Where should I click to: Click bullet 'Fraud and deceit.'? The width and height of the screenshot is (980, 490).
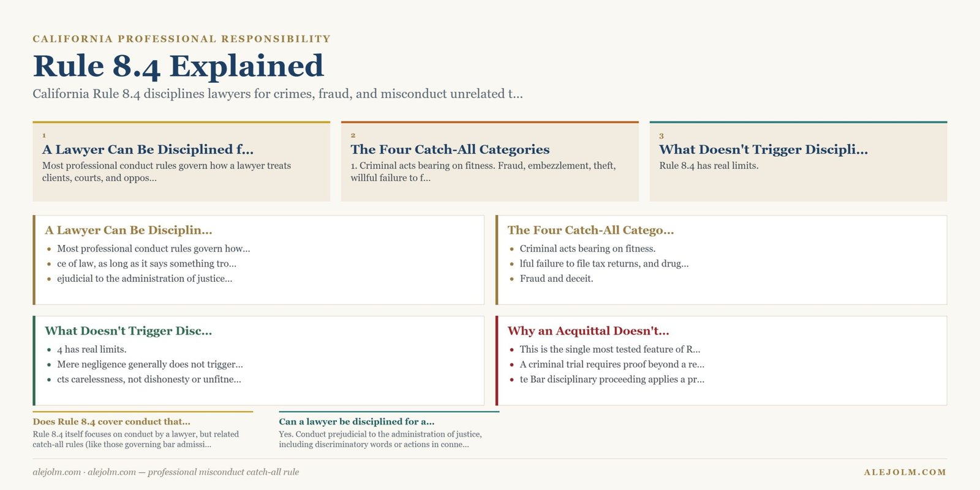click(556, 279)
